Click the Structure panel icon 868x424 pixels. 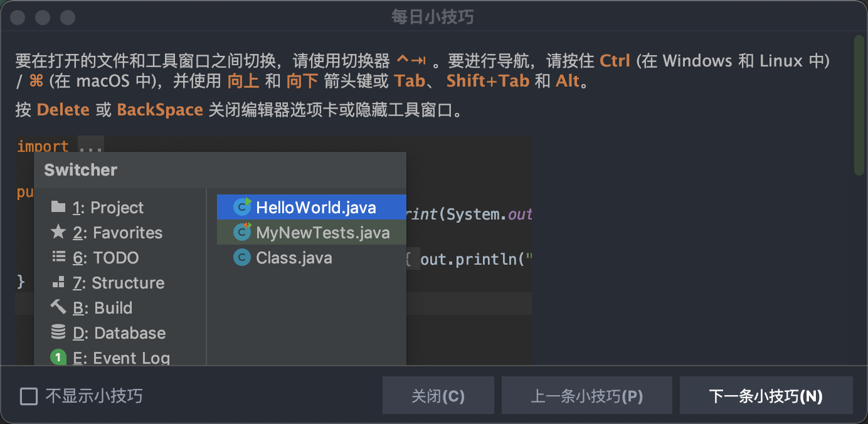pos(58,282)
